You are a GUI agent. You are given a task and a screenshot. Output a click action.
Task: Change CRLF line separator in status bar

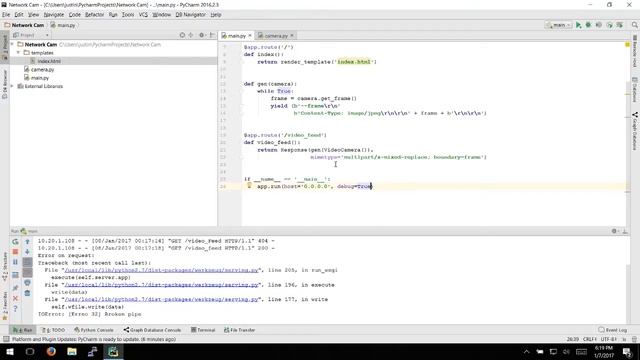(590, 339)
